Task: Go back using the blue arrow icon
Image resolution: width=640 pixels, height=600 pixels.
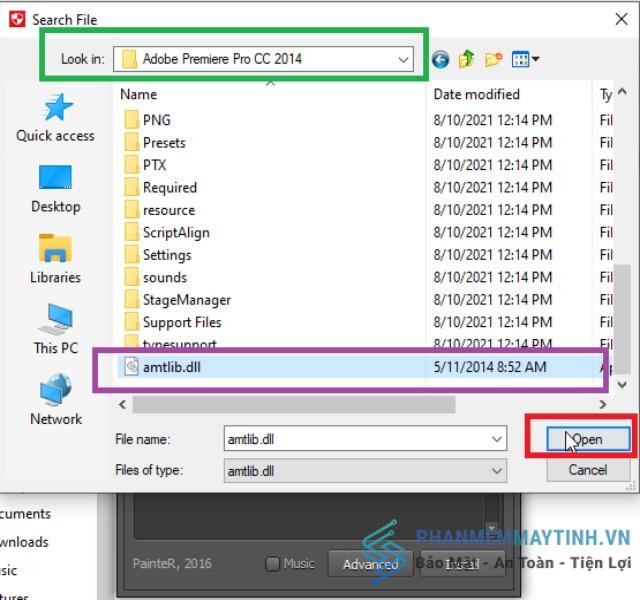Action: (440, 60)
